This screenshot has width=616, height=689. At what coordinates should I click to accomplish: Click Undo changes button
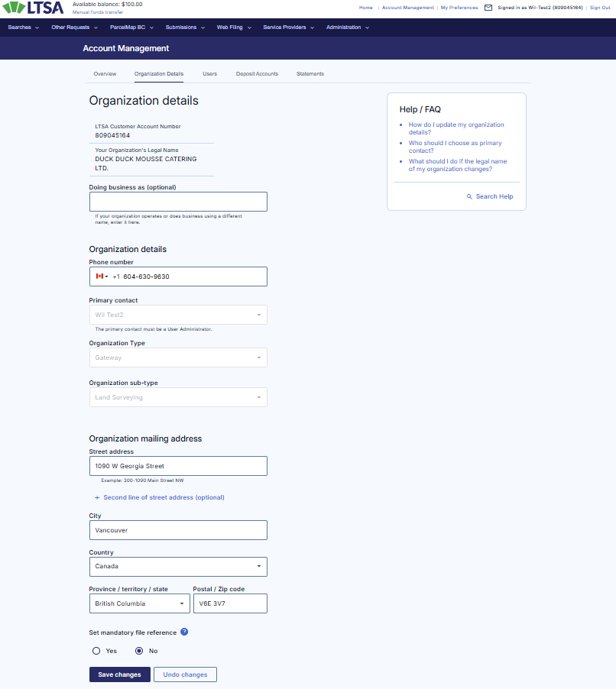click(x=185, y=674)
